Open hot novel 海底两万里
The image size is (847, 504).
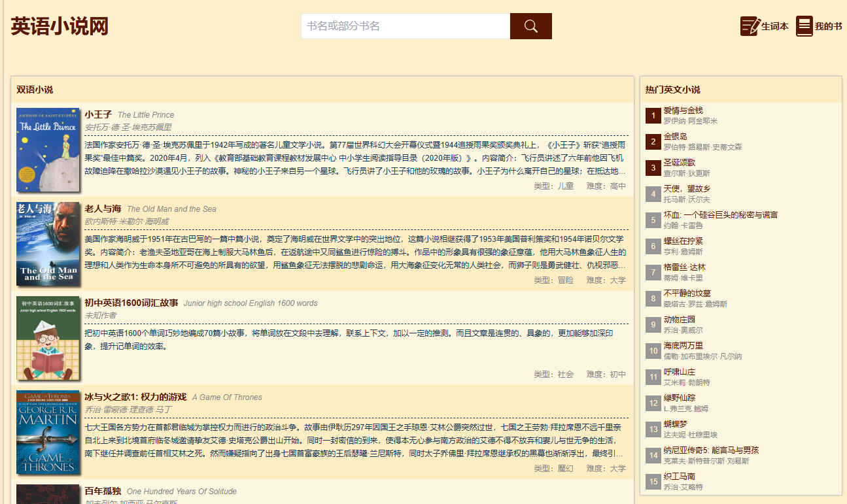point(683,346)
